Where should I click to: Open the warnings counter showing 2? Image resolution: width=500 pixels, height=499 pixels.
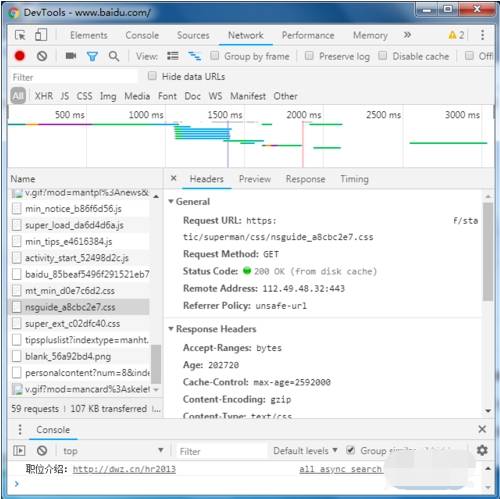pos(456,35)
